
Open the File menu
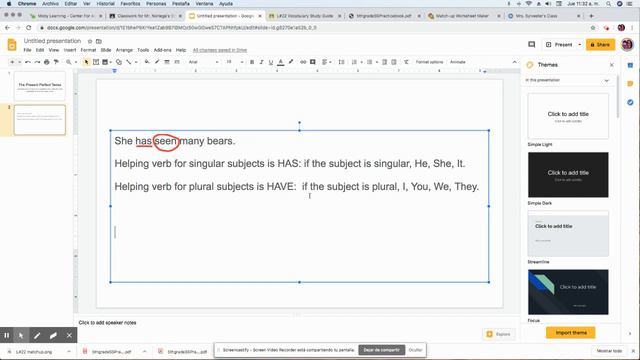[27, 50]
